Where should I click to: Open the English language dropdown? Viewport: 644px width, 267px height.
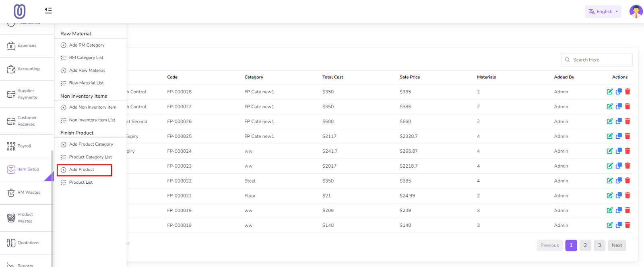pos(603,12)
